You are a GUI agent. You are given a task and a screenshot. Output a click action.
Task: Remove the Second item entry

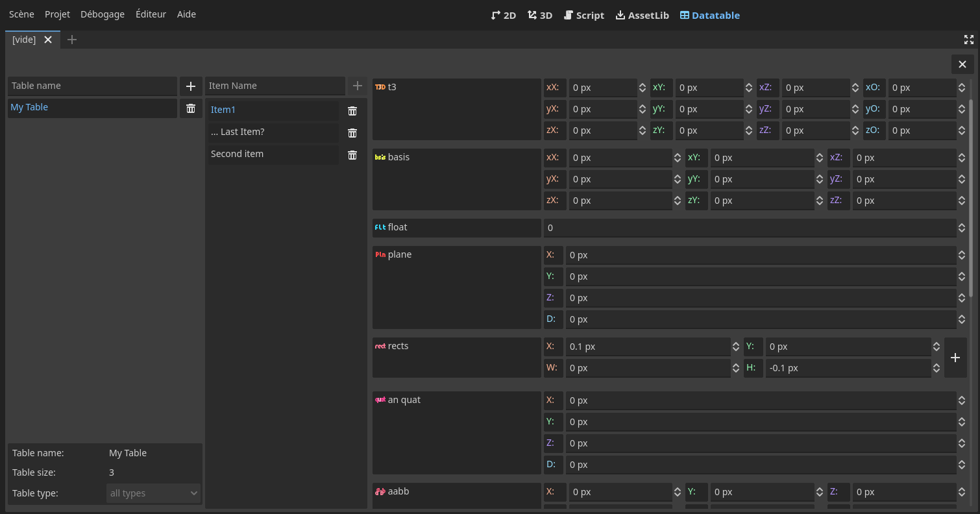click(x=352, y=155)
